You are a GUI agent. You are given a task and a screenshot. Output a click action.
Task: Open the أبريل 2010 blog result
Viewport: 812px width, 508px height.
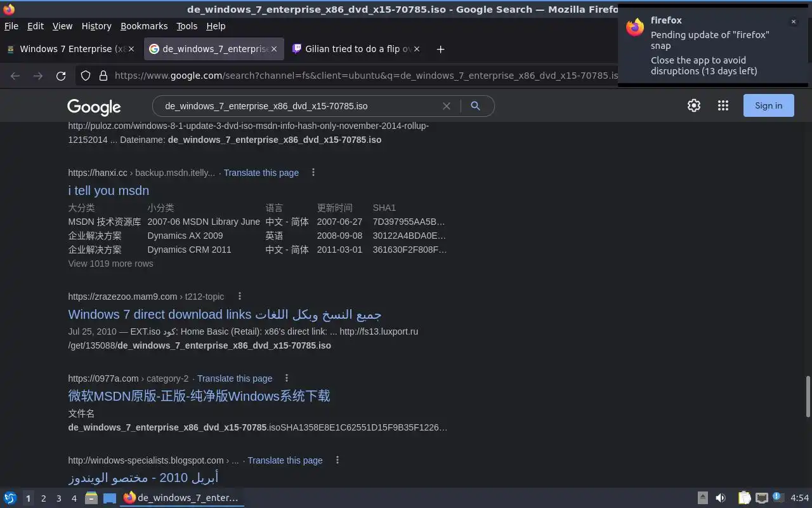click(x=143, y=478)
